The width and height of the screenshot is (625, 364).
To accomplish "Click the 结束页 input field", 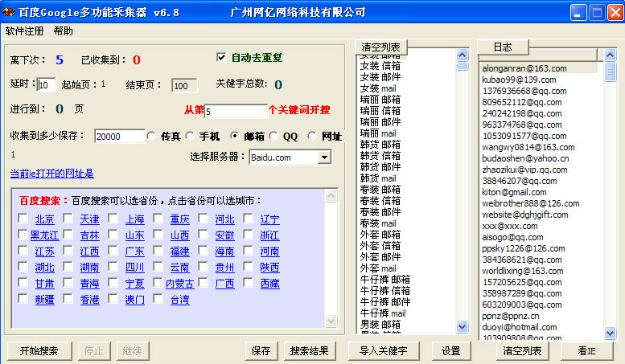I will (x=183, y=86).
